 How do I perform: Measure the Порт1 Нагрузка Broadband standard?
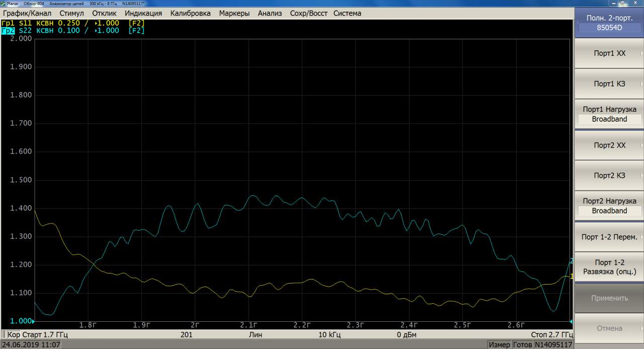tap(609, 114)
